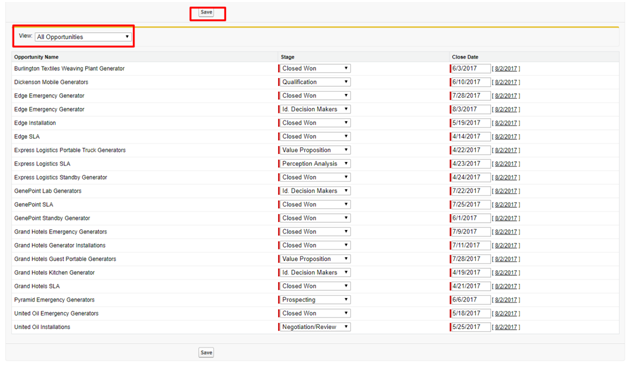The width and height of the screenshot is (628, 369).
Task: Select the Edge SLA opportunity name
Action: point(27,137)
